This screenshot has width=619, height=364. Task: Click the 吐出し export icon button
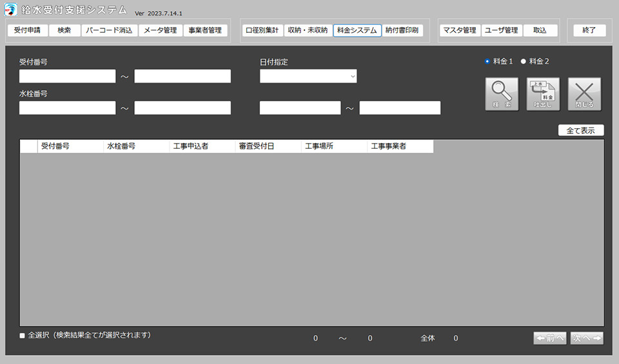(x=543, y=95)
